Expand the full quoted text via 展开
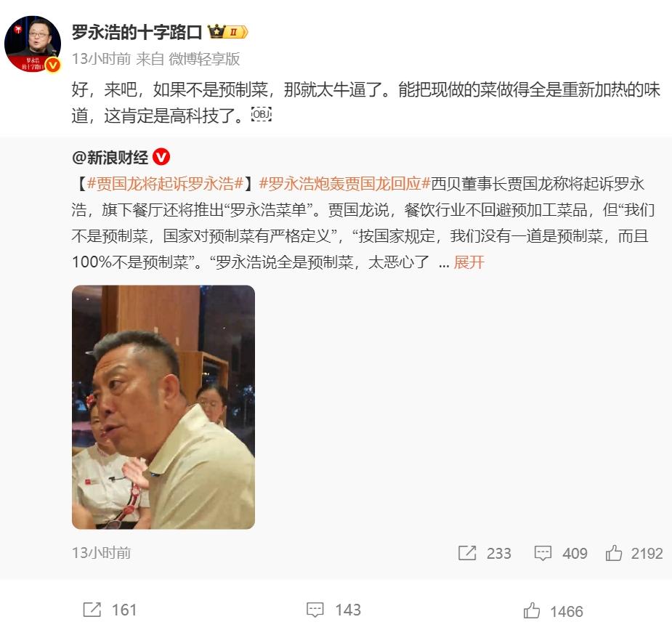The height and width of the screenshot is (630, 672). (x=469, y=262)
